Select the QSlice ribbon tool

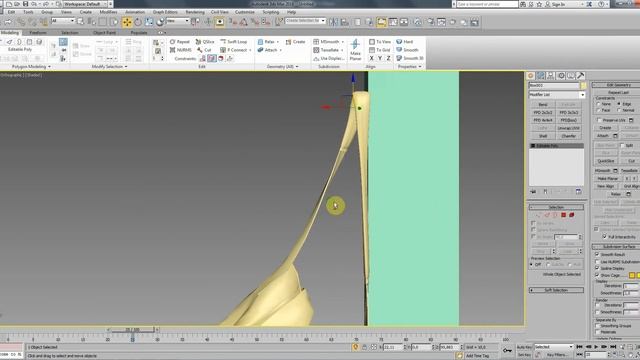(x=205, y=42)
